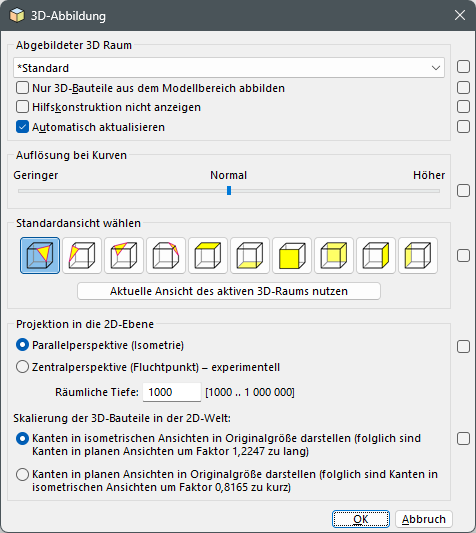The height and width of the screenshot is (533, 476).
Task: Click Aktuelle Ansicht des aktiven 3D-Raums nutzen
Action: (229, 291)
